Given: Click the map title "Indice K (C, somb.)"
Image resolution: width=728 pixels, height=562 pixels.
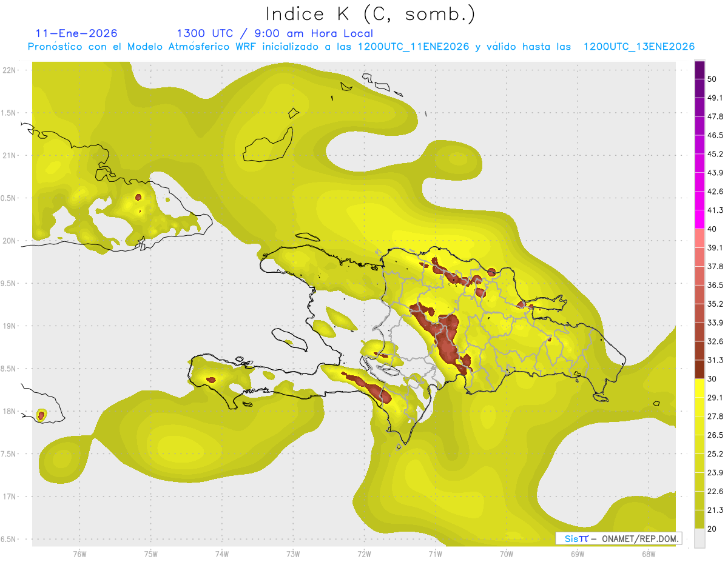Looking at the screenshot, I should [371, 14].
